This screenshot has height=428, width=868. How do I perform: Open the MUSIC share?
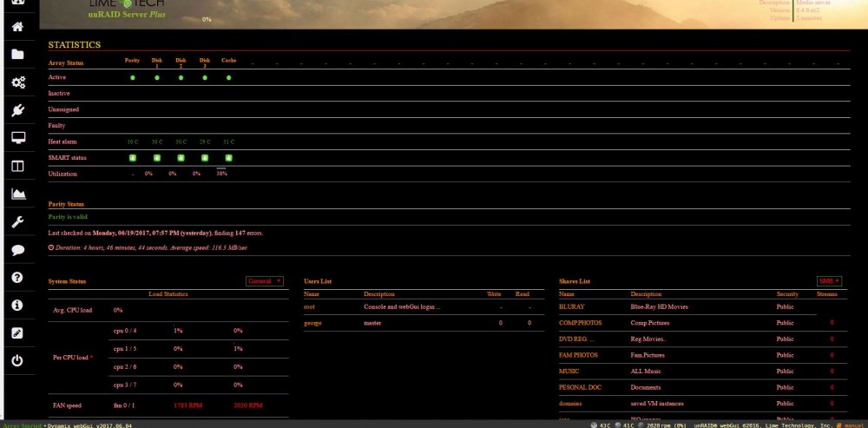pos(569,371)
